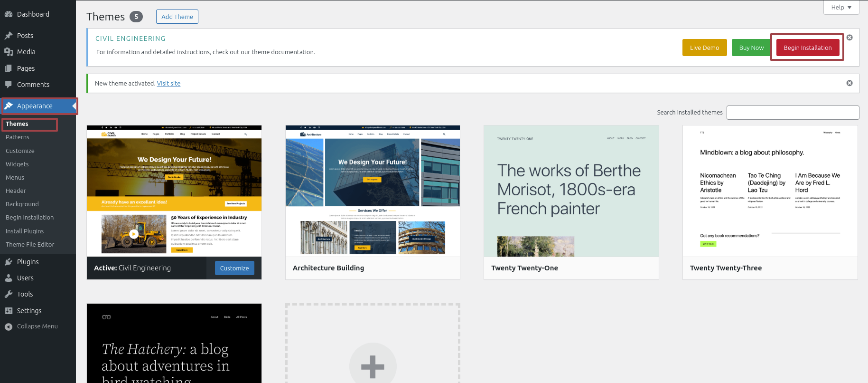Open Header submenu item

(16, 191)
